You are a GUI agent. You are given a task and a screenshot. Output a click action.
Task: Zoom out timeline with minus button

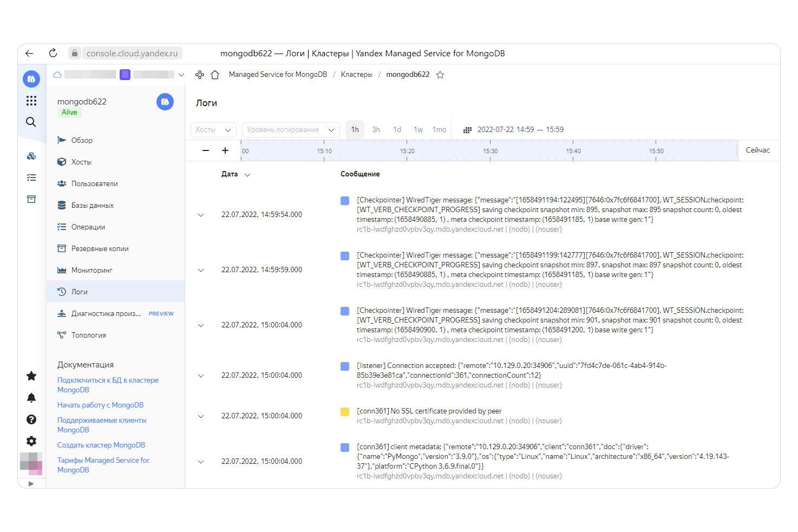(206, 150)
